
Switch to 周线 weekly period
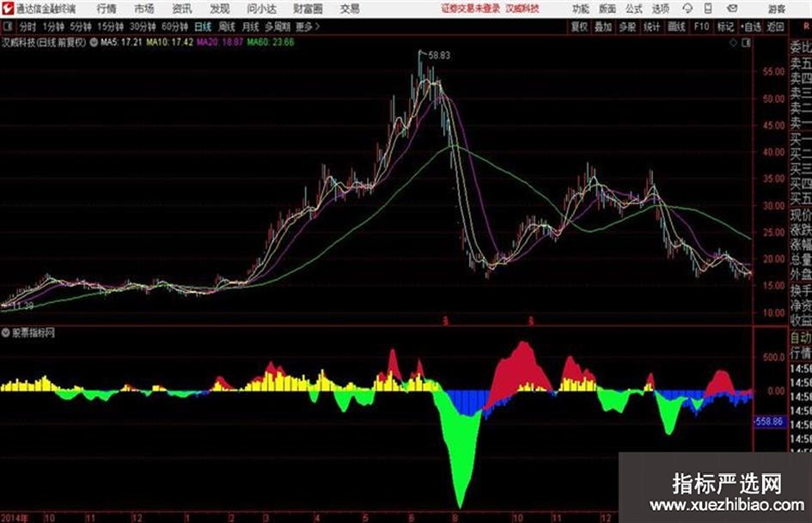click(x=227, y=27)
